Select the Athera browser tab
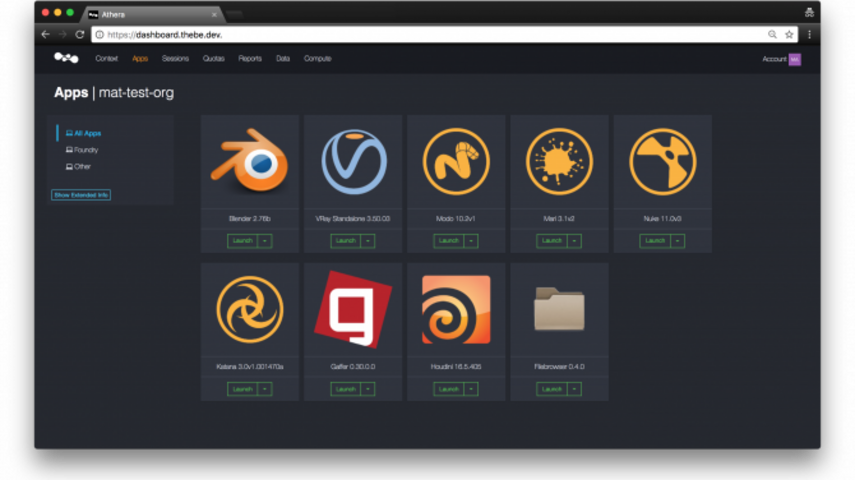Viewport: 855px width, 480px height. [x=154, y=14]
